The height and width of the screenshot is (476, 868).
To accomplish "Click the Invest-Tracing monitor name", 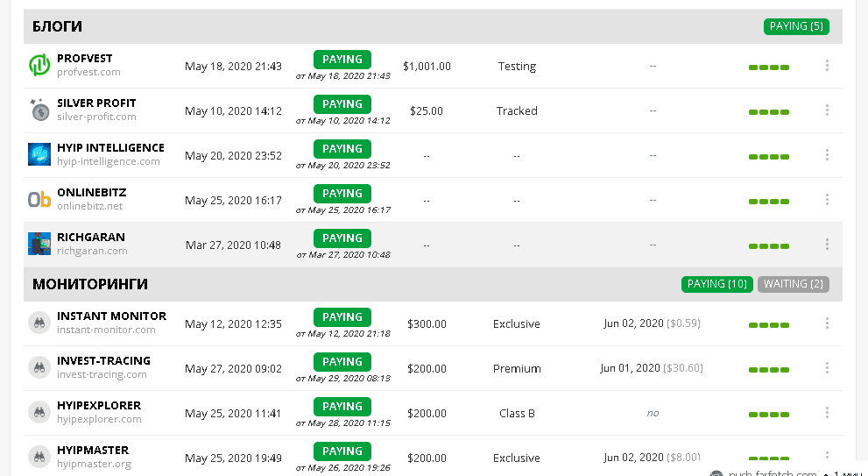I will click(103, 360).
